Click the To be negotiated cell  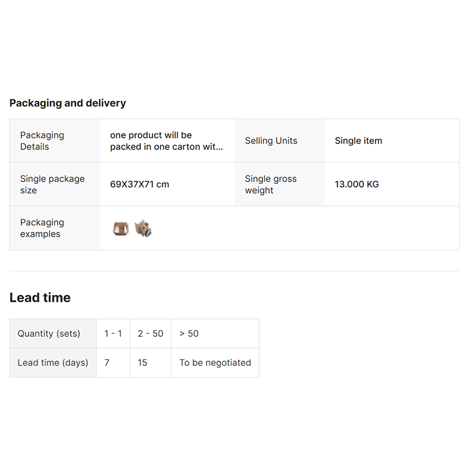[x=215, y=363]
